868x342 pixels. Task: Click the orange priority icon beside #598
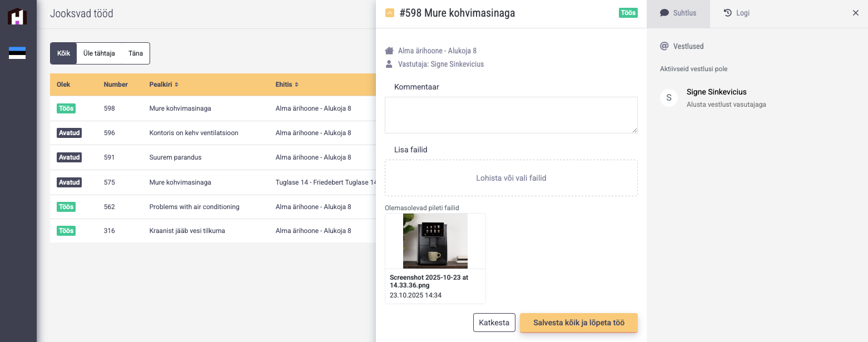pyautogui.click(x=390, y=13)
